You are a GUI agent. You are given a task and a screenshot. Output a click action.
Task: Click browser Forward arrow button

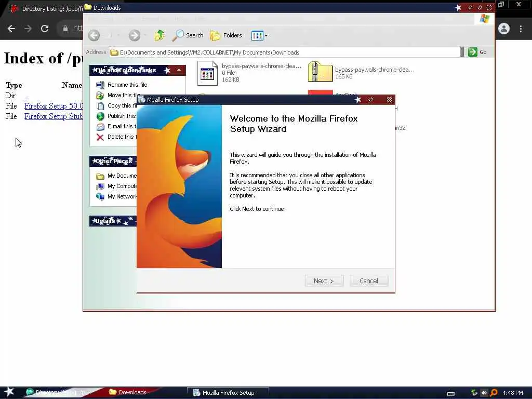point(28,29)
